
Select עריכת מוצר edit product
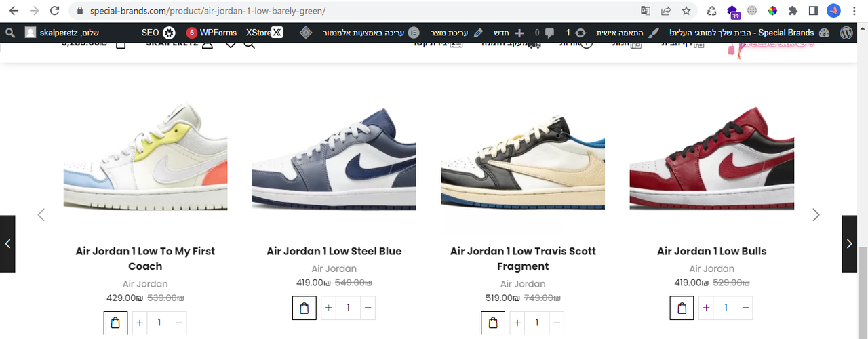pos(458,33)
